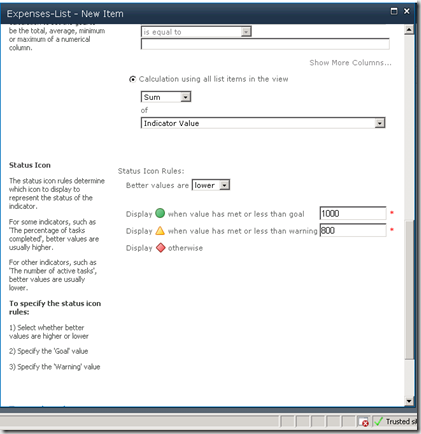
Task: Maximize the Expenses-List dialog
Action: tap(394, 11)
